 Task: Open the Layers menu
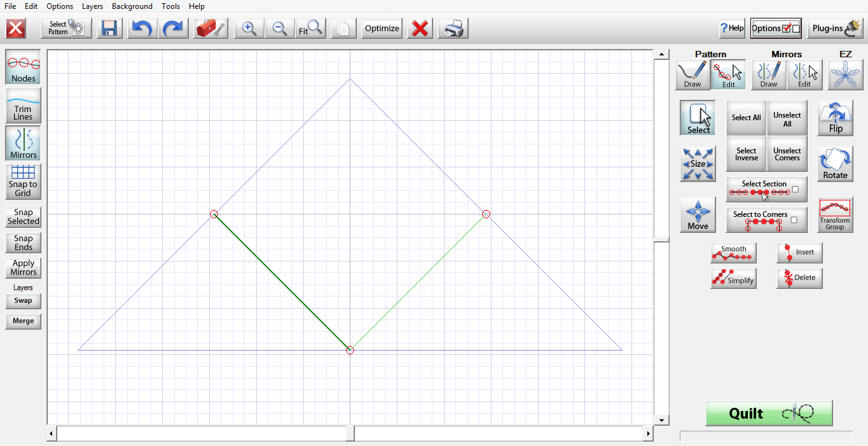tap(93, 6)
